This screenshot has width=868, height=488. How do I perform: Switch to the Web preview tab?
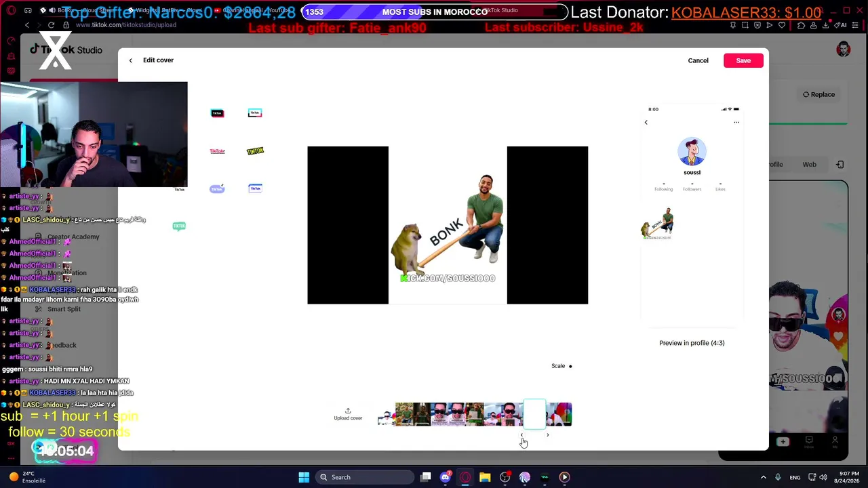(810, 164)
